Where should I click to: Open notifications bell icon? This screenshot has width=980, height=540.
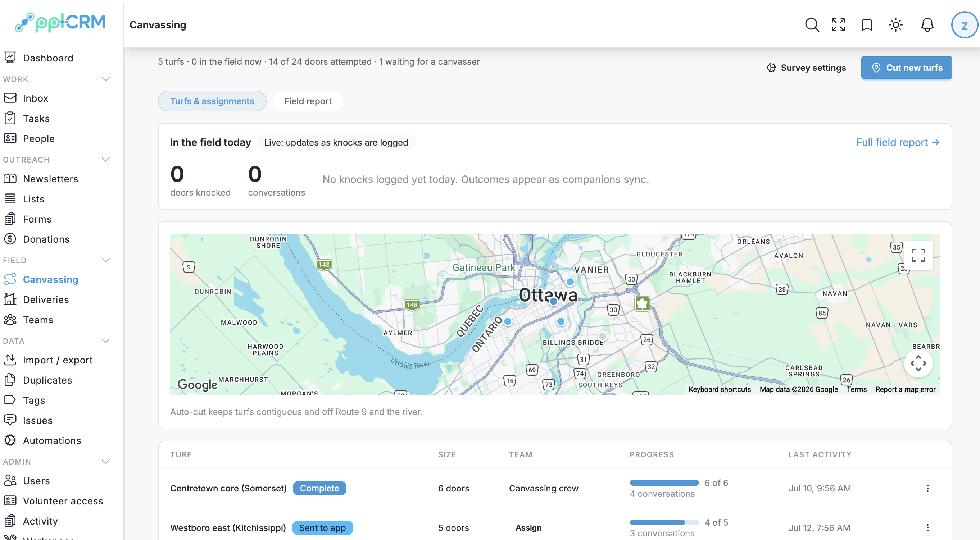tap(927, 25)
